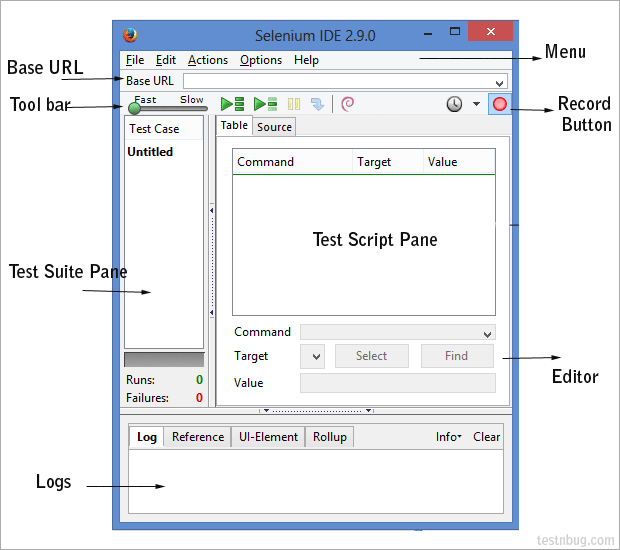Screen dimensions: 620x550
Task: Open the Actions menu
Action: click(208, 60)
